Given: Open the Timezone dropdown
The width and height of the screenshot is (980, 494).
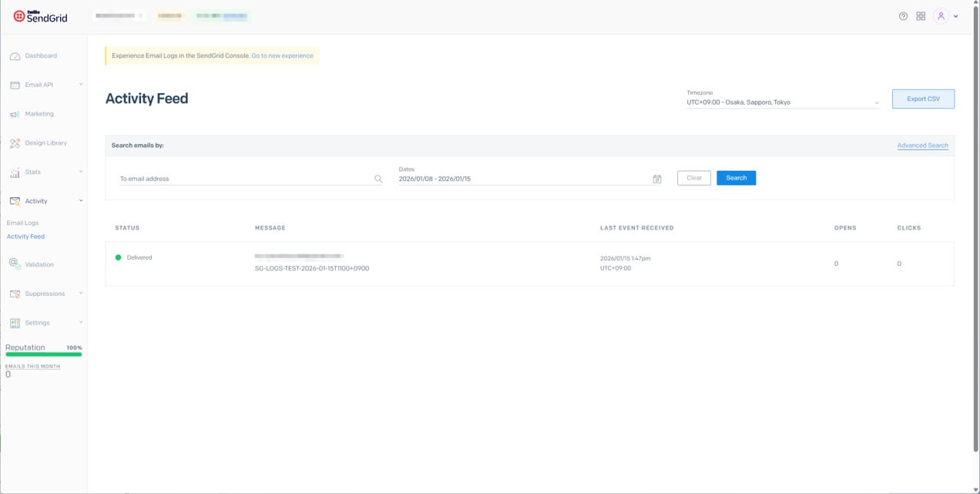Looking at the screenshot, I should 782,101.
